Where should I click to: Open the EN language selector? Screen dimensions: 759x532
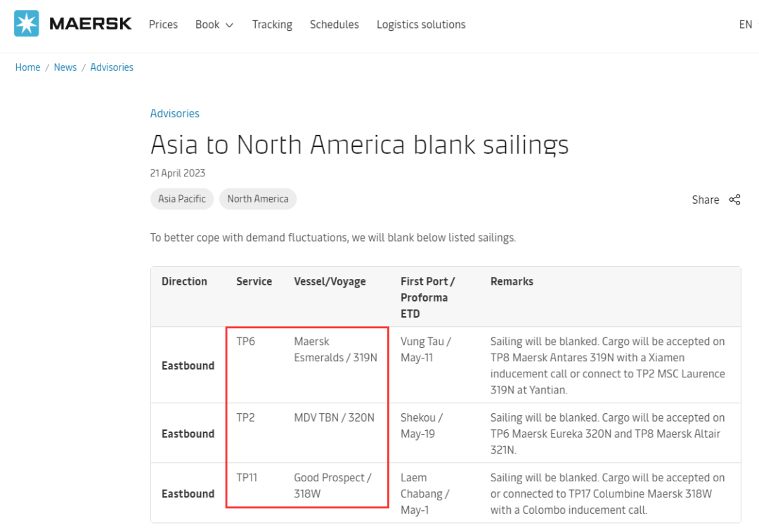746,25
